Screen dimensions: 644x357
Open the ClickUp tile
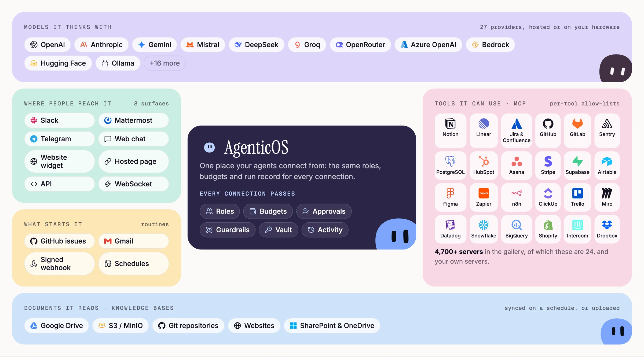coord(548,197)
